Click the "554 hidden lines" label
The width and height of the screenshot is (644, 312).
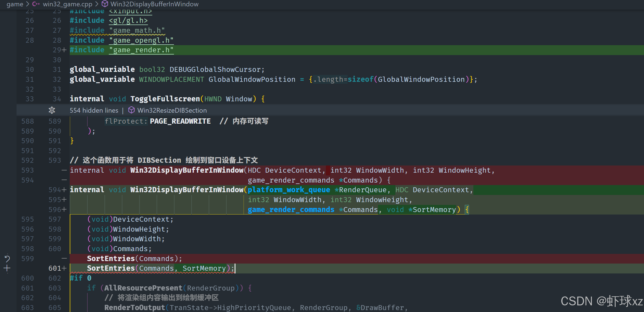[94, 110]
